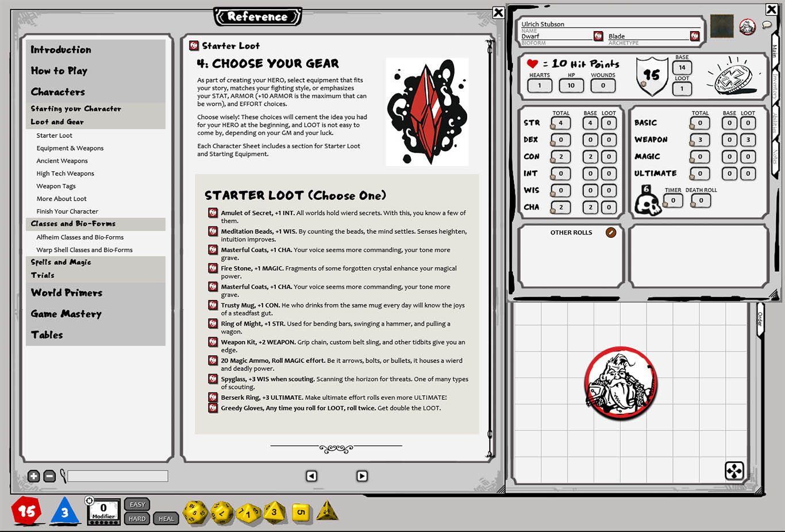This screenshot has width=785, height=532.
Task: Toggle HARD roll mode
Action: coord(137,518)
